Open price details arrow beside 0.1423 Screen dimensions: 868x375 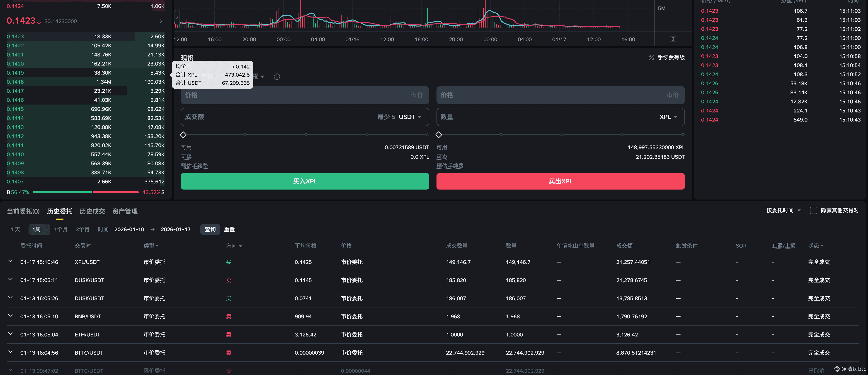(x=161, y=21)
